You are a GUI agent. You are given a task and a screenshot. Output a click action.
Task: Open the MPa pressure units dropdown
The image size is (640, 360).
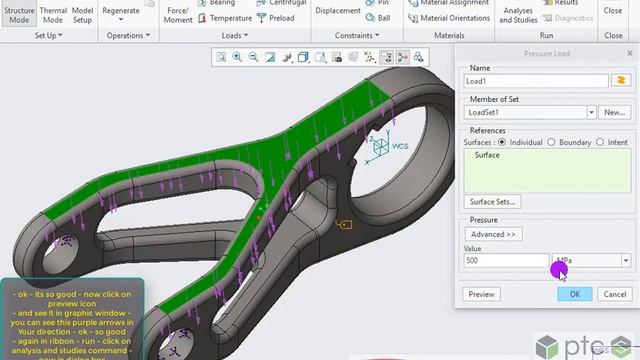(626, 260)
